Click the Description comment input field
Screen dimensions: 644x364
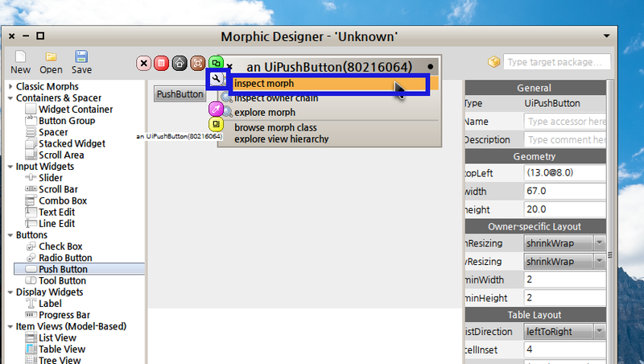coord(565,139)
